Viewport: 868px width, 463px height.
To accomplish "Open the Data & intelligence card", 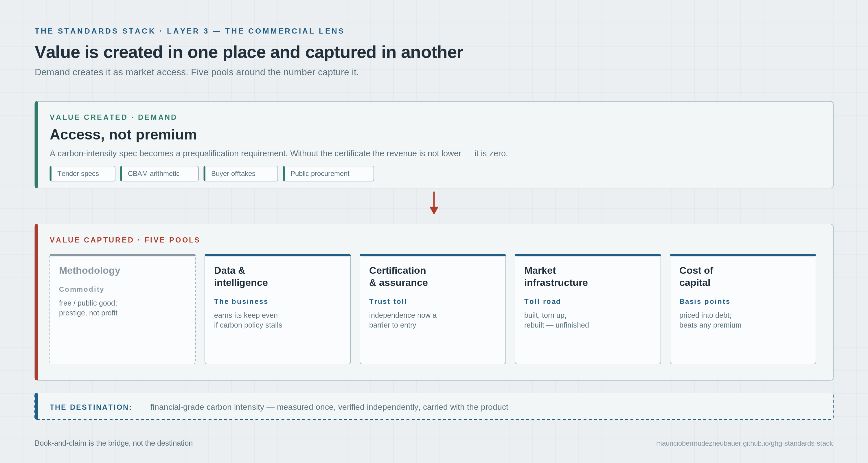I will pyautogui.click(x=278, y=309).
